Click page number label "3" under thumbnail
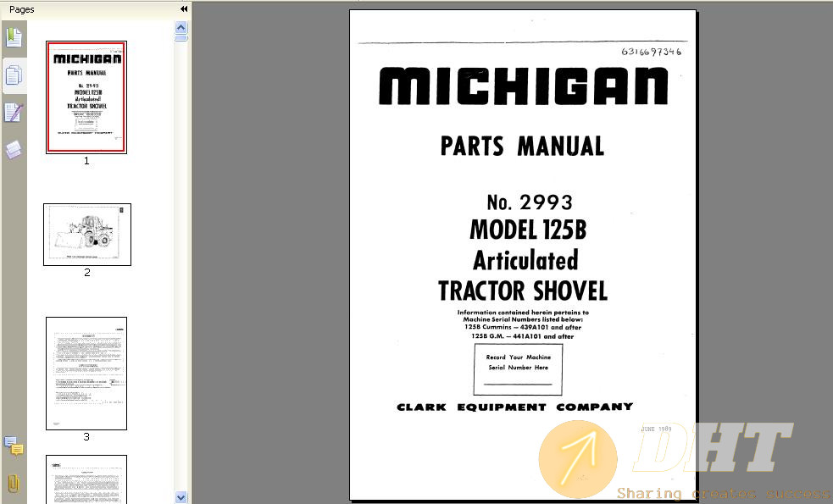833x504 pixels. pos(86,437)
